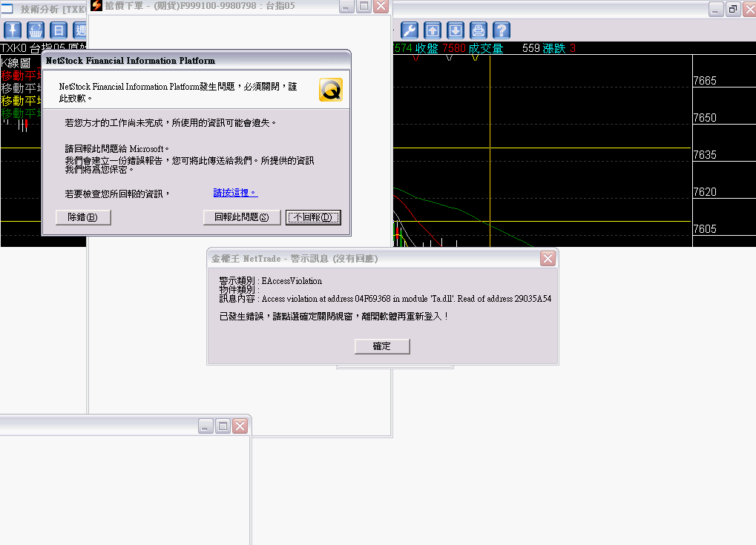Click 不回報(D) to skip reporting
This screenshot has height=545, width=756.
tap(313, 217)
